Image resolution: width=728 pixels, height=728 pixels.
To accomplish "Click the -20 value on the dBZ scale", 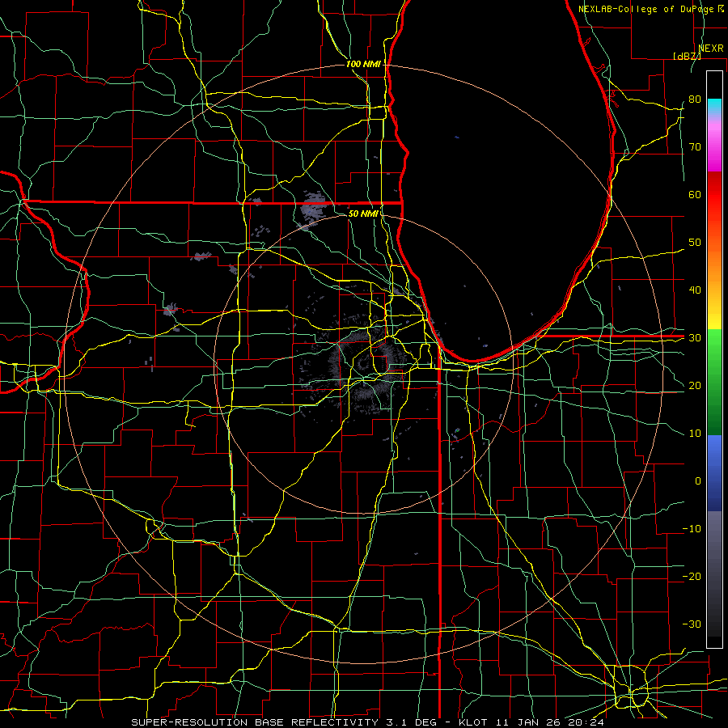I will coord(692,576).
